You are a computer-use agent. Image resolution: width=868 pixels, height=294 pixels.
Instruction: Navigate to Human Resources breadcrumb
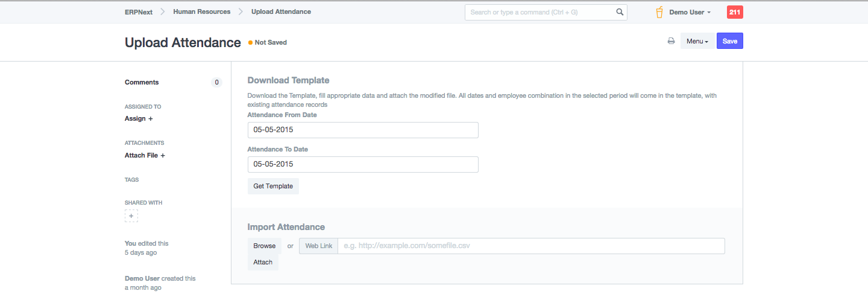pyautogui.click(x=201, y=11)
